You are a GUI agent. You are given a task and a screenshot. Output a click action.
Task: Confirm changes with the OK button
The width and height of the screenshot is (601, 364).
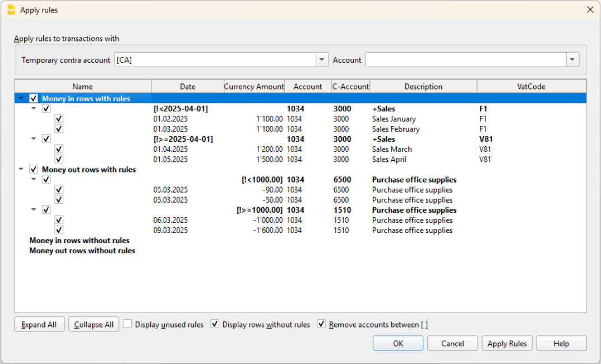pyautogui.click(x=397, y=343)
